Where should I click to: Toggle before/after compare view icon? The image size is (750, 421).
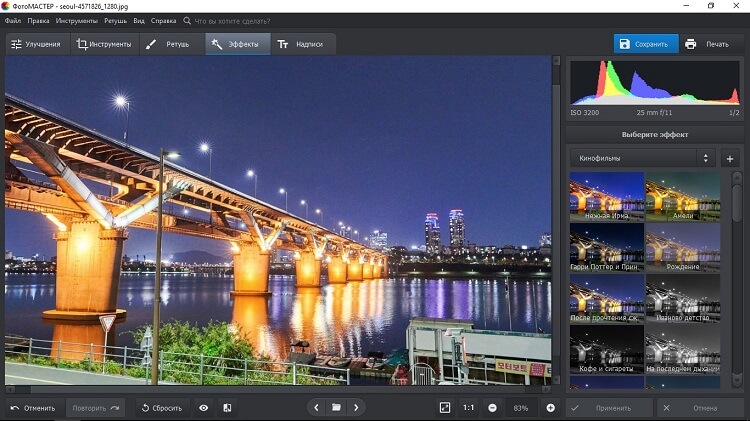point(227,408)
